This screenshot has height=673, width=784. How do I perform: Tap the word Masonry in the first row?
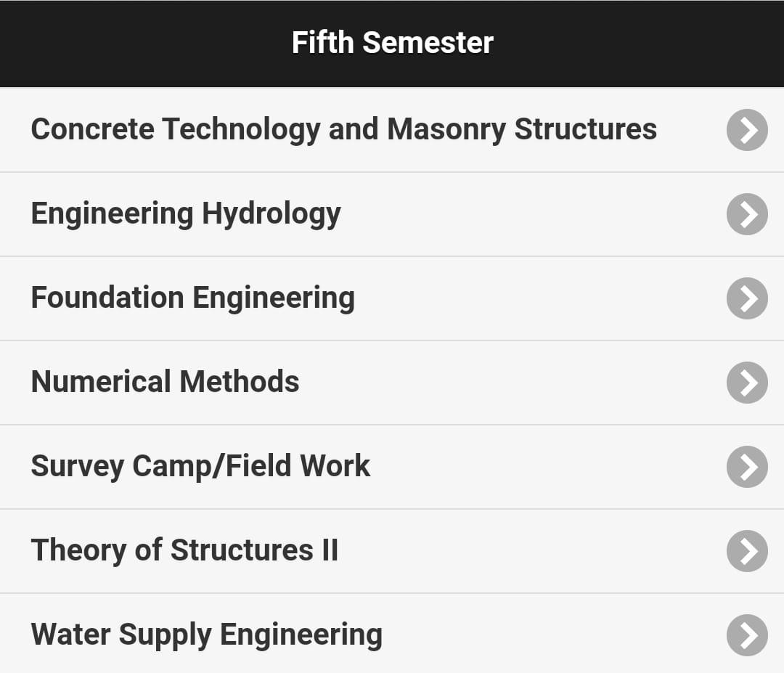446,131
